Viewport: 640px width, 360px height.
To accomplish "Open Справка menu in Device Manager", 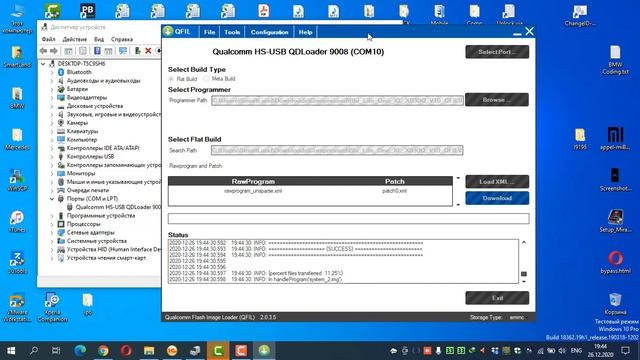I will point(122,39).
